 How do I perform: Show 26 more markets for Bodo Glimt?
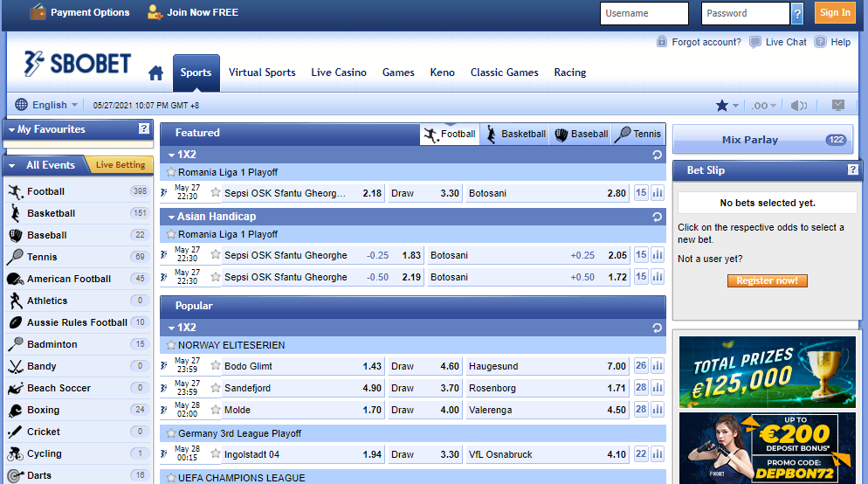point(641,365)
